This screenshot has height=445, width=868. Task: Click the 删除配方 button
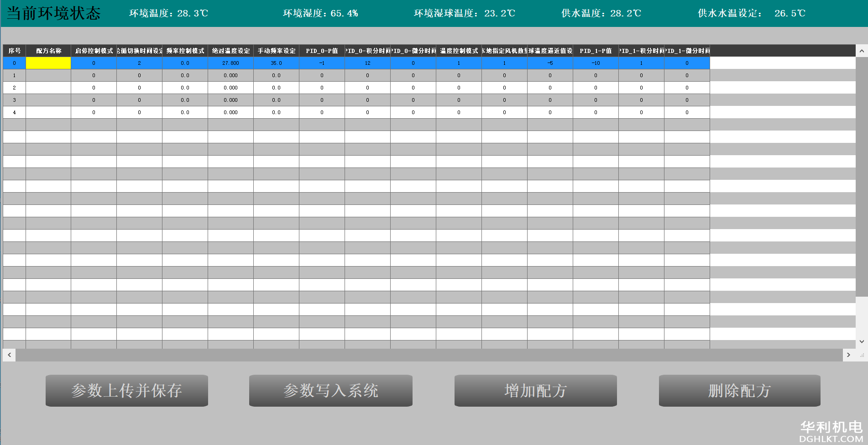coord(739,391)
